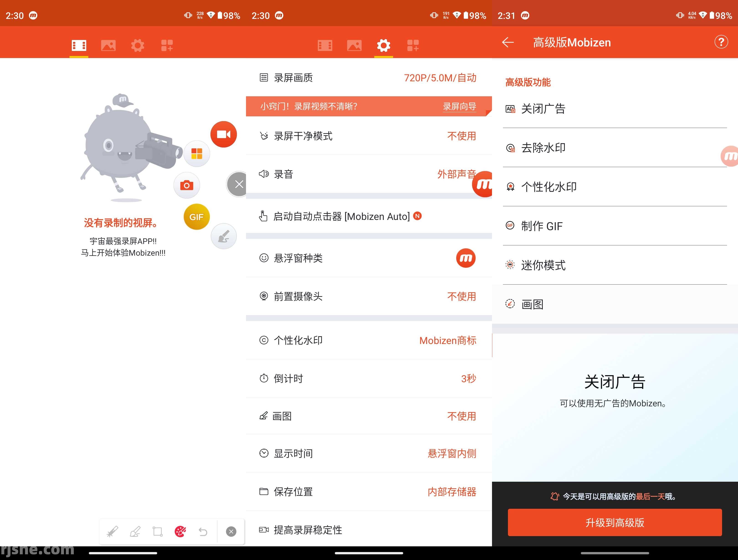Open 录音 audio source setting
Screen dimensions: 738x560
click(x=369, y=174)
